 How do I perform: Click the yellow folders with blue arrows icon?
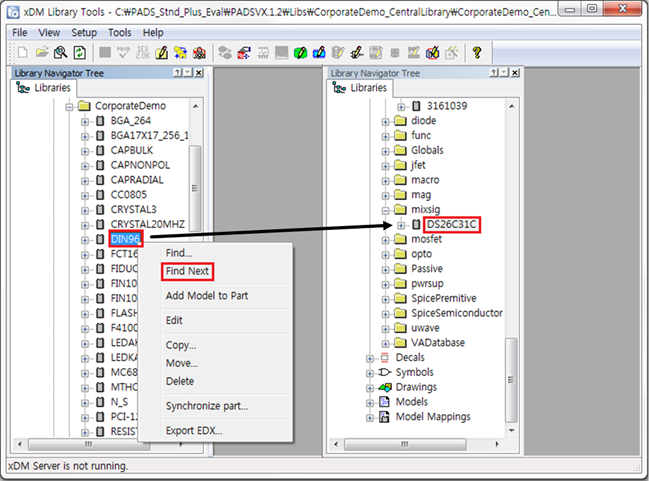(x=180, y=53)
